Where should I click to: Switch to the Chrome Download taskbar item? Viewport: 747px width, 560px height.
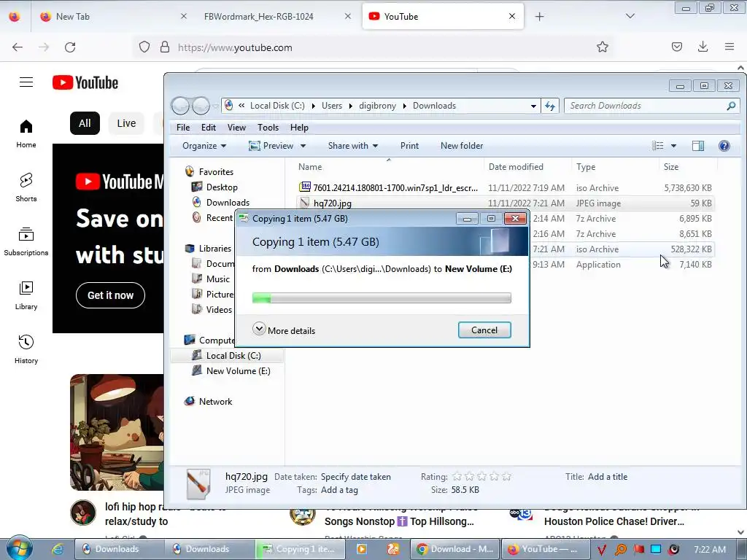point(455,549)
